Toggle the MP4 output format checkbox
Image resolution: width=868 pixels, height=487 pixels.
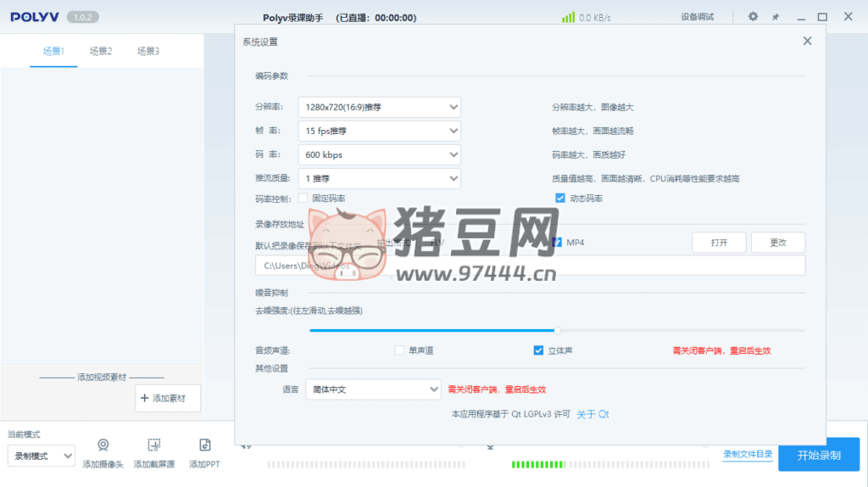pos(556,242)
